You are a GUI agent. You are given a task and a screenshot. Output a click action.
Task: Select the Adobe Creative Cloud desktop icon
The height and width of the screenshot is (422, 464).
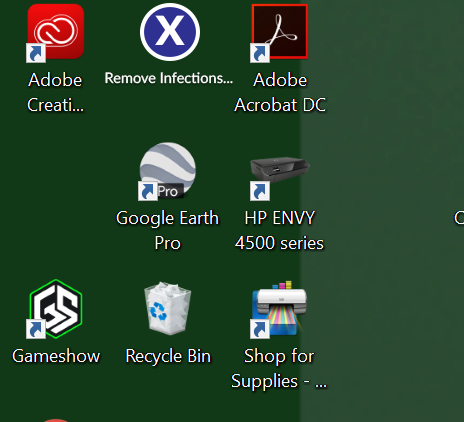tap(56, 32)
